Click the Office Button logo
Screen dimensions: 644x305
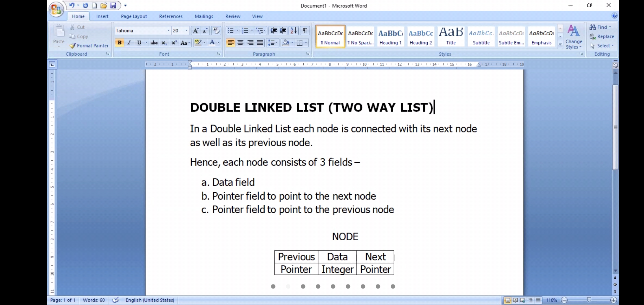(x=56, y=10)
